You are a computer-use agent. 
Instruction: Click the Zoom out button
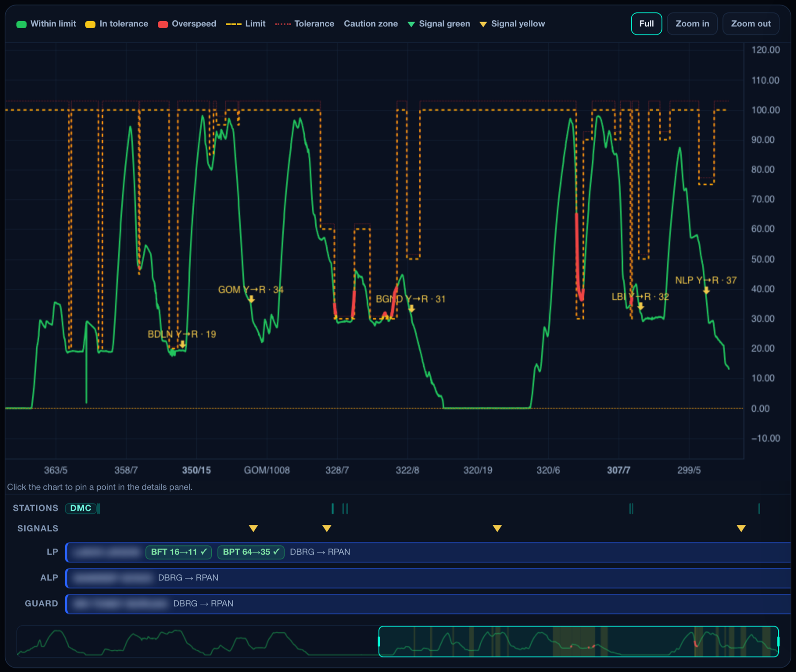click(750, 24)
